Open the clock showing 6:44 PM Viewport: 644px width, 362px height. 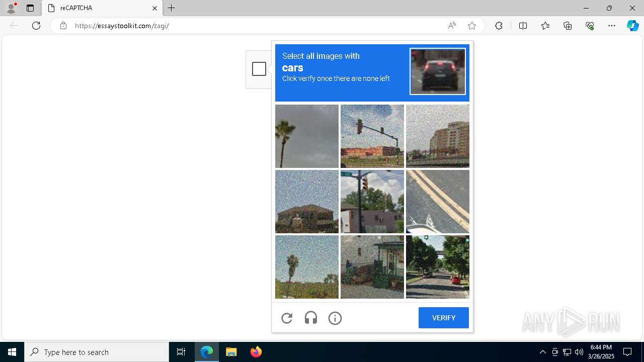602,352
